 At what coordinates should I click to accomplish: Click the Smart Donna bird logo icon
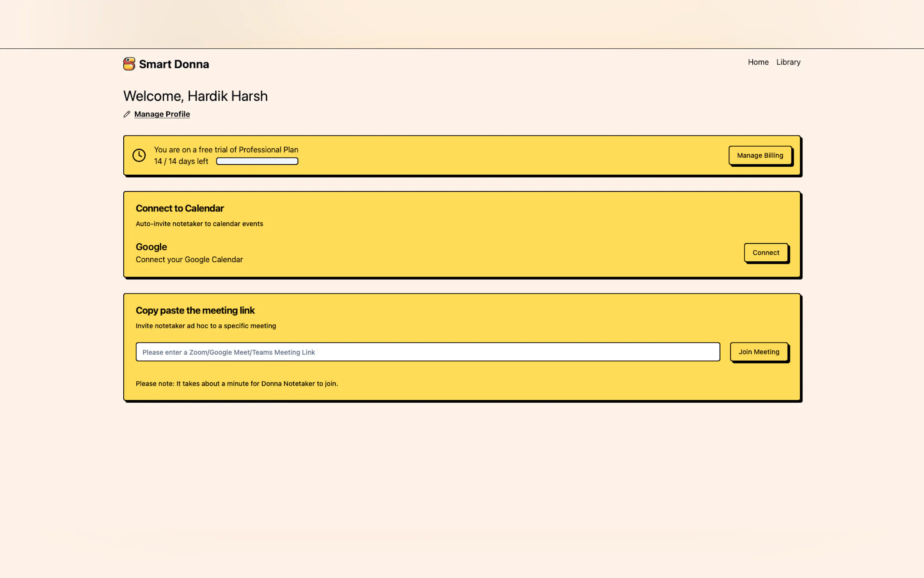click(129, 64)
